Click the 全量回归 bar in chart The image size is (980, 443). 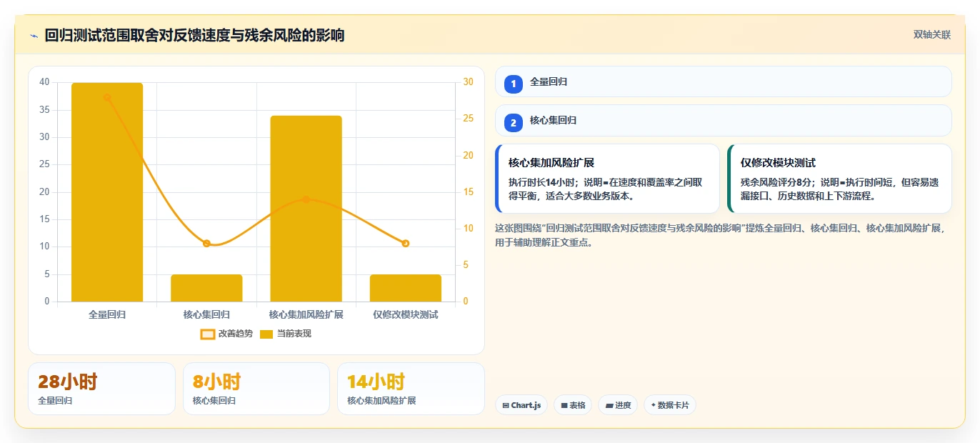pyautogui.click(x=107, y=192)
